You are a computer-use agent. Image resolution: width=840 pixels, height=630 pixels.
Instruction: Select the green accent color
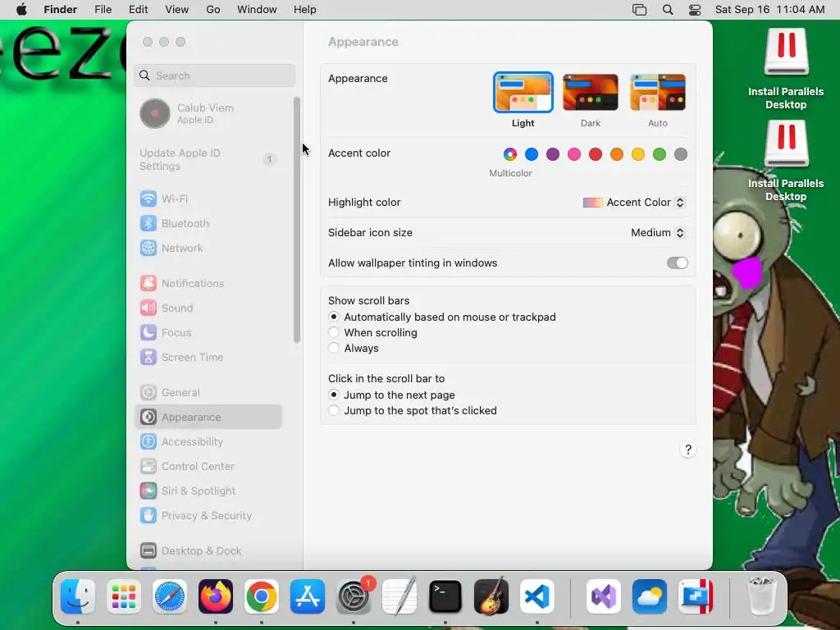(x=660, y=154)
